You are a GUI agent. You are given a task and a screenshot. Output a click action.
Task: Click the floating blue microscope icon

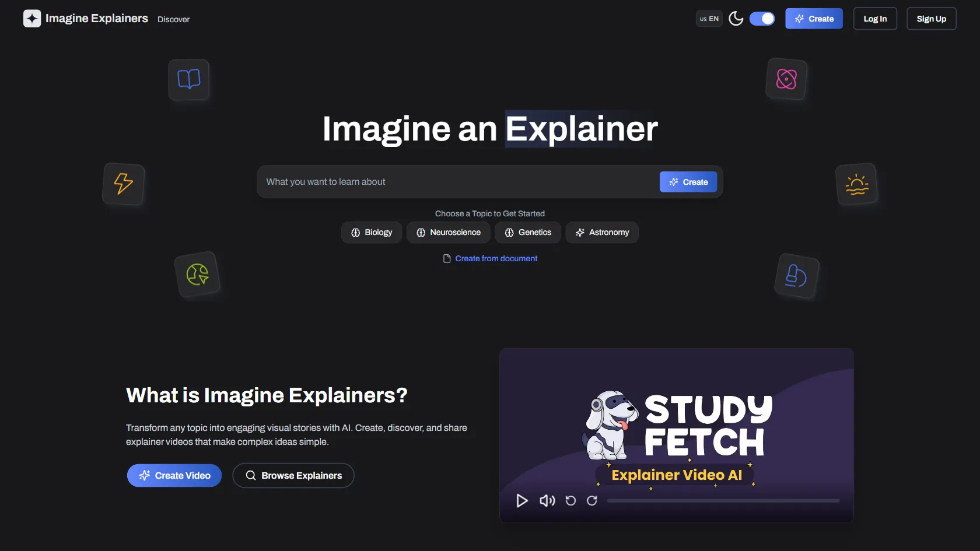pos(796,276)
